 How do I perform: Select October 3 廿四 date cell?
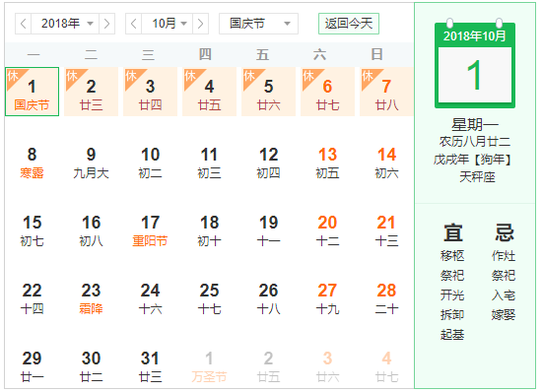coord(151,92)
